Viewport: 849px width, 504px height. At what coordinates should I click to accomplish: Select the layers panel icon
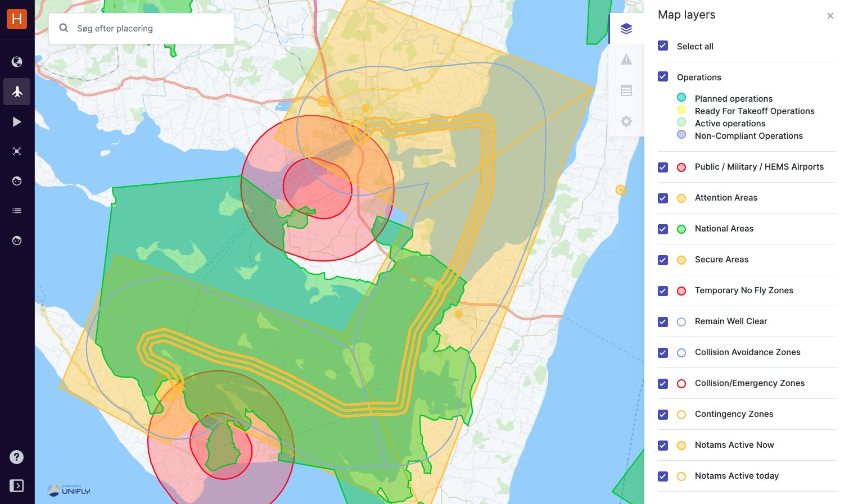point(626,28)
